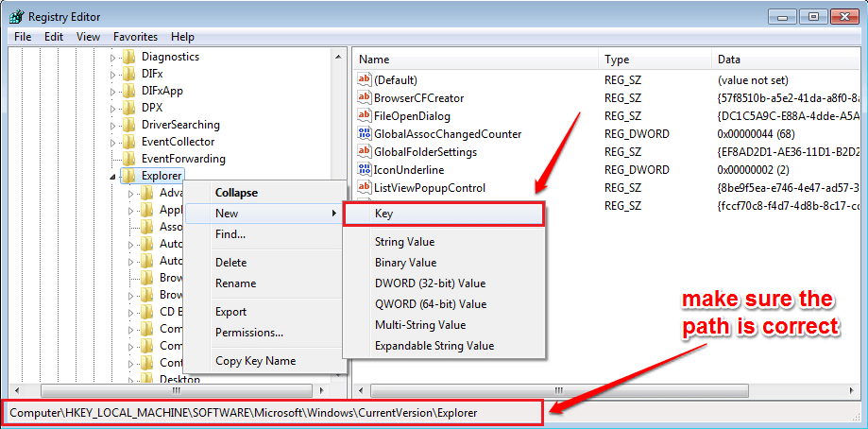The height and width of the screenshot is (429, 868).
Task: Open the View menu
Action: (88, 37)
